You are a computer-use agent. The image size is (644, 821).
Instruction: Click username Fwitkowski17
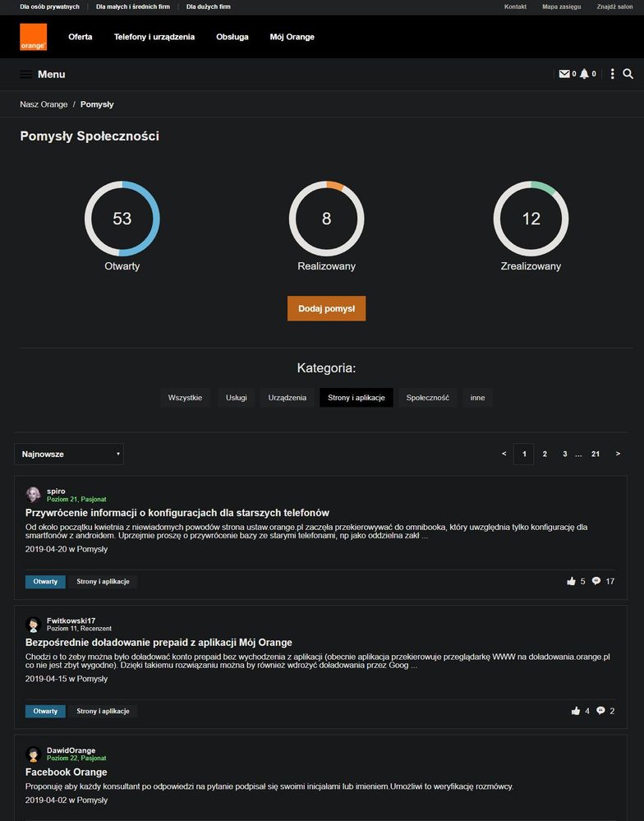71,620
